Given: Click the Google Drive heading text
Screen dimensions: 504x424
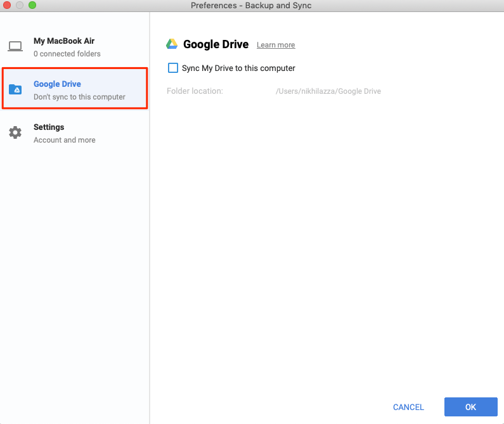Looking at the screenshot, I should (216, 44).
